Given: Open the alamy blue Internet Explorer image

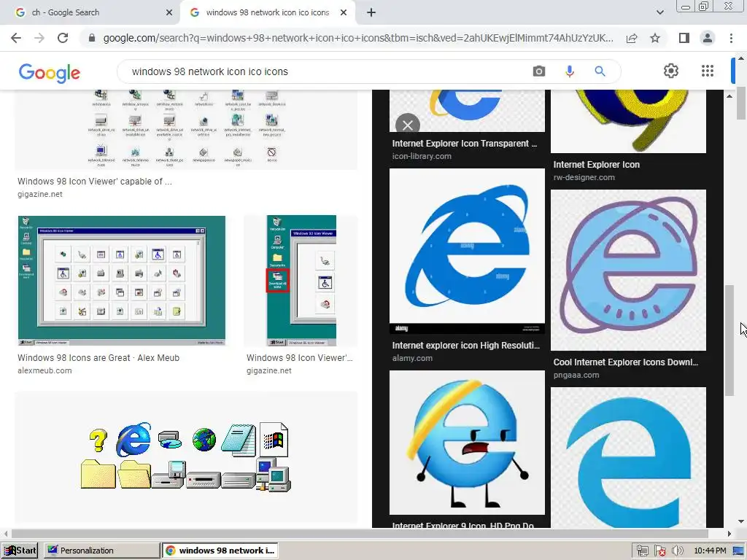Looking at the screenshot, I should 467,251.
